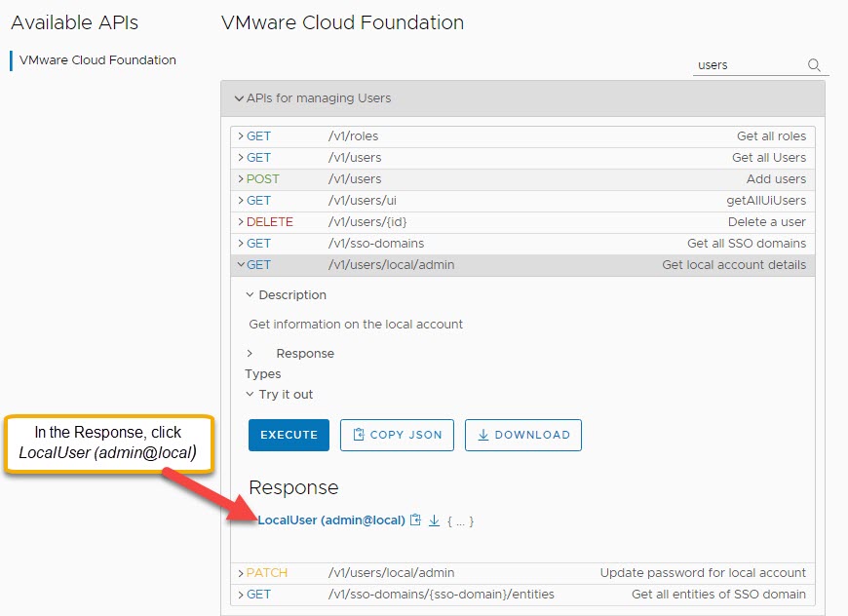848x616 pixels.
Task: Select VMware Cloud Foundation in Available APIs
Action: (97, 60)
